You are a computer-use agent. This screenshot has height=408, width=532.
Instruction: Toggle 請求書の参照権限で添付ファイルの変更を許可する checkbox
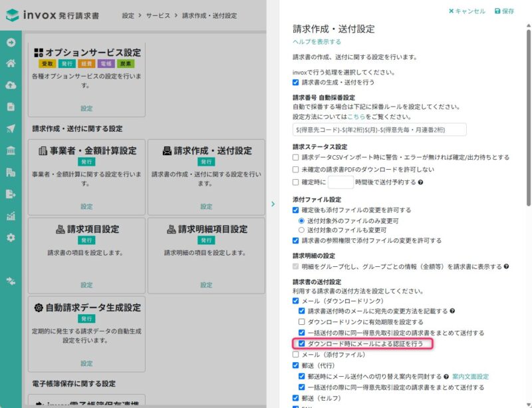point(295,240)
